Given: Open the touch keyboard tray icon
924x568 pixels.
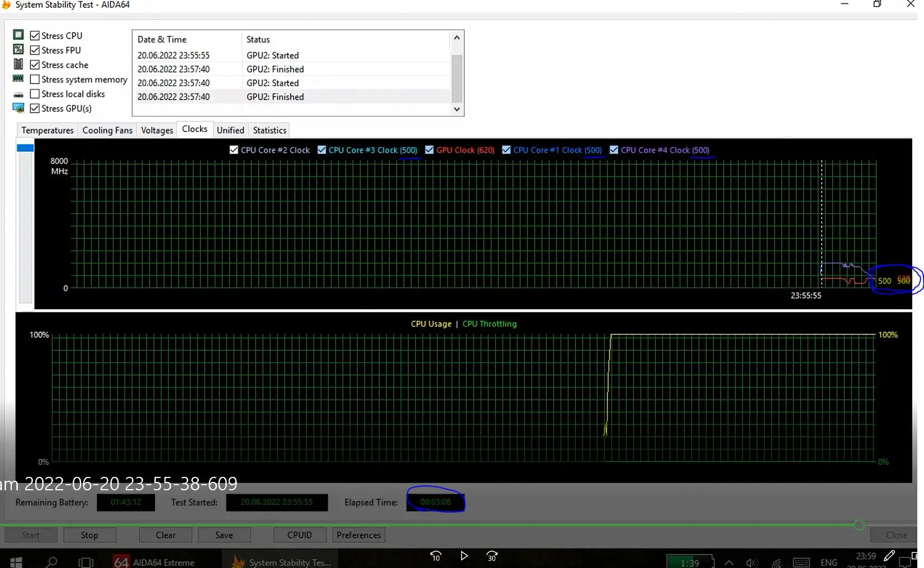Looking at the screenshot, I should pyautogui.click(x=801, y=562).
